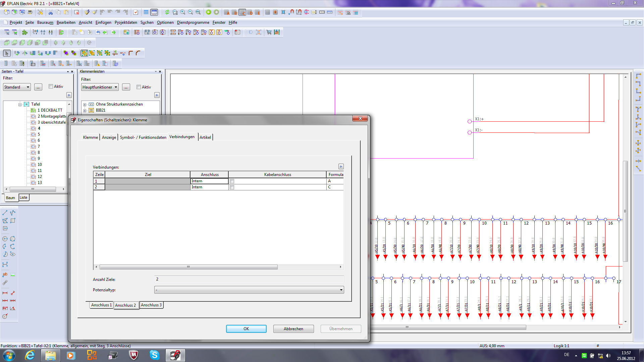
Task: Switch to the Anschluss 1 tab
Action: [101, 305]
